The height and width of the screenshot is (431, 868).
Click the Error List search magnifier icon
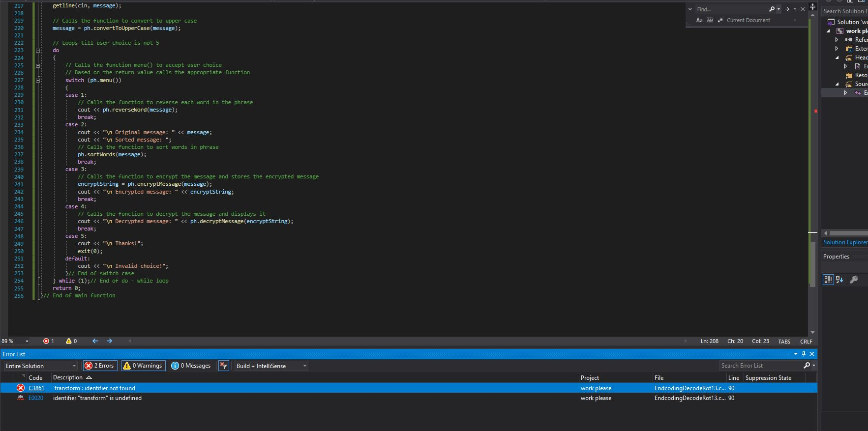click(807, 366)
